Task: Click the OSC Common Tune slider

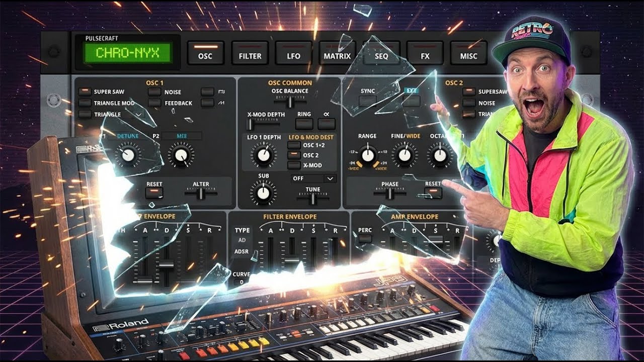Action: [312, 198]
